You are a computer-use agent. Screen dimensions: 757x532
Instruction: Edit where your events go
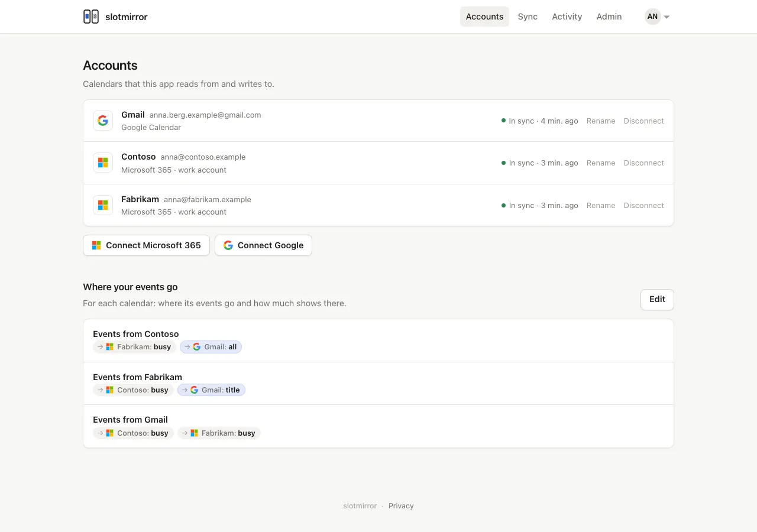pos(657,299)
